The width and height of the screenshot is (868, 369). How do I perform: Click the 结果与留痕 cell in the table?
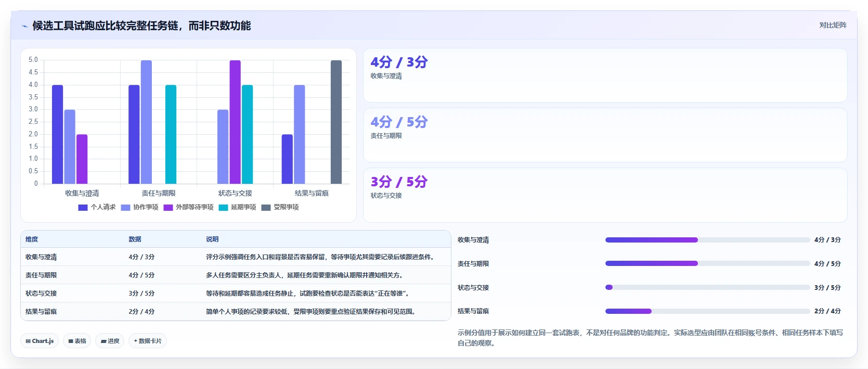(x=41, y=312)
